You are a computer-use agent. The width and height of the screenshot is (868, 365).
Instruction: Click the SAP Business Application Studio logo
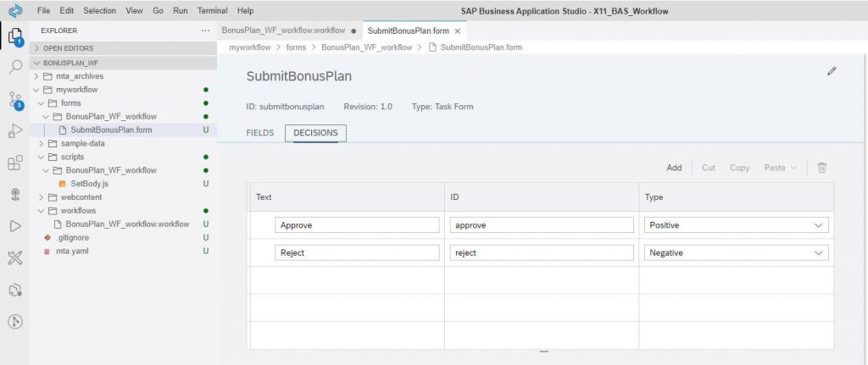[x=15, y=10]
